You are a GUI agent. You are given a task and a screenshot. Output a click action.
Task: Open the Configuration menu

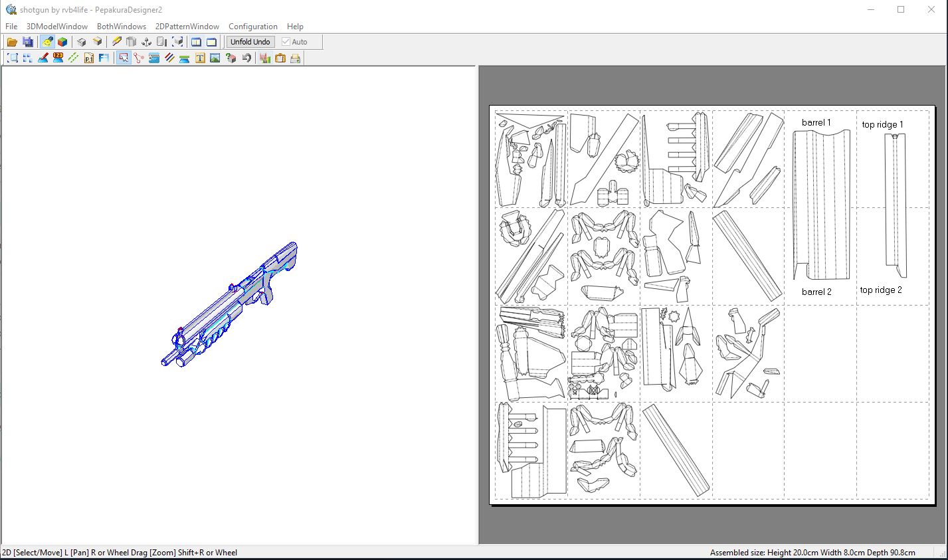coord(253,27)
